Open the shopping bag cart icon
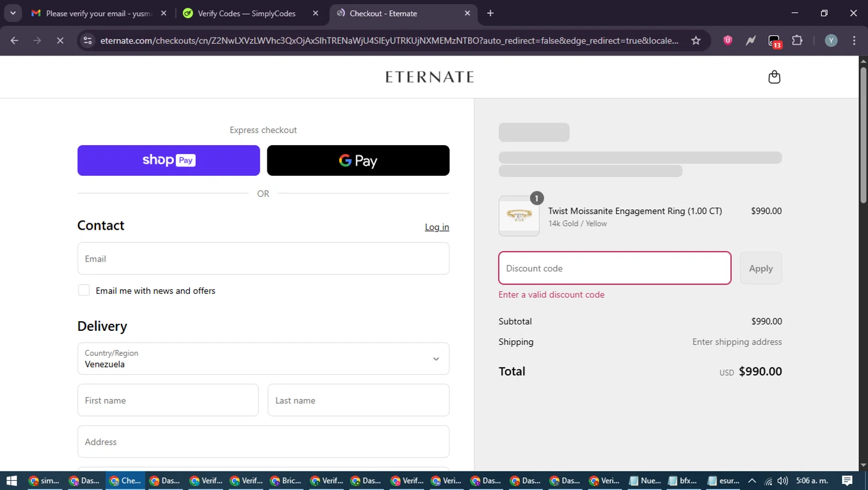This screenshot has width=868, height=490. (774, 77)
